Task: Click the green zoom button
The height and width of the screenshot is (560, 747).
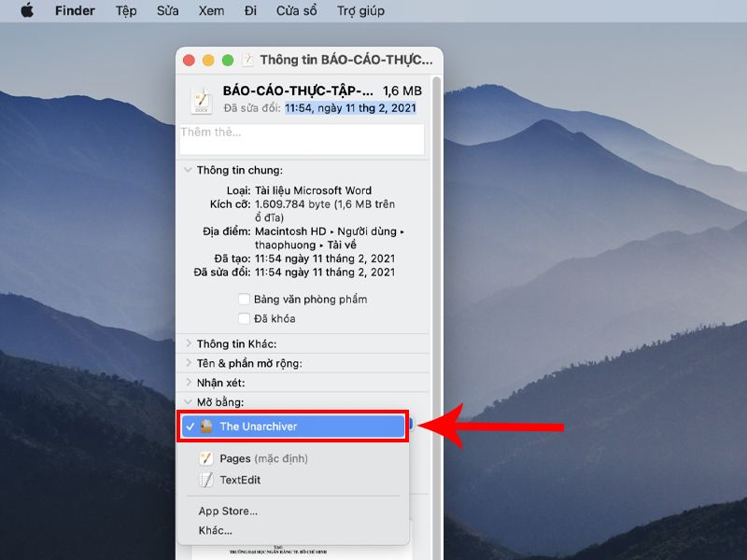Action: [x=228, y=61]
